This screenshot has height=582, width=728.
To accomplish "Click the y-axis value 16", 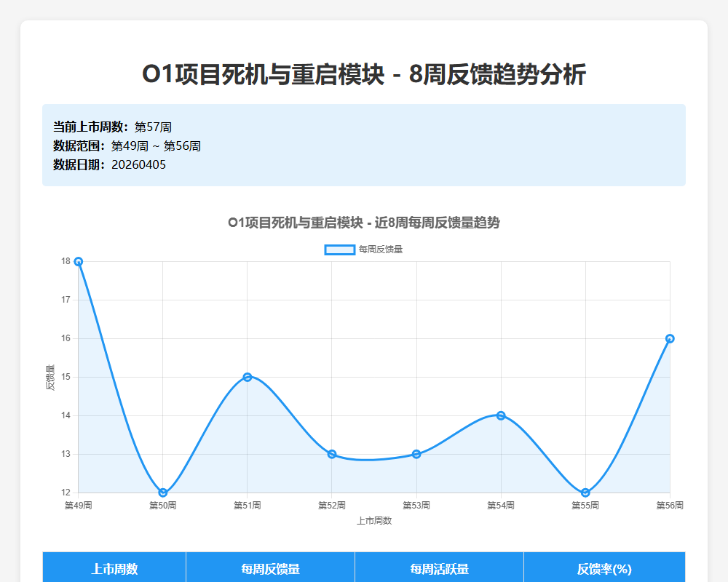I will pyautogui.click(x=66, y=338).
